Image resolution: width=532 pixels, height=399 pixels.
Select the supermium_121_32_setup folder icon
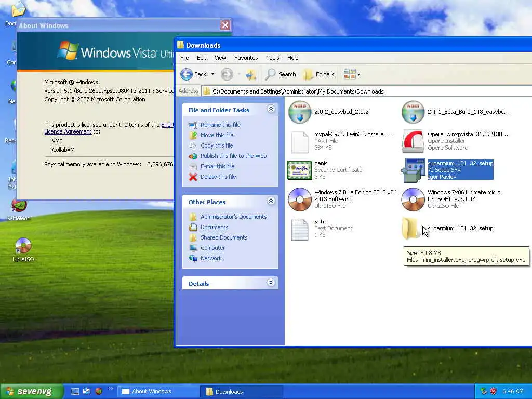click(410, 229)
